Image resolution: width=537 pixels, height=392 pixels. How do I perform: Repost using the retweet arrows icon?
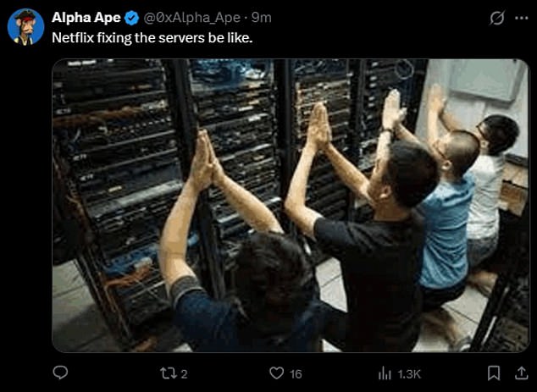pyautogui.click(x=169, y=373)
